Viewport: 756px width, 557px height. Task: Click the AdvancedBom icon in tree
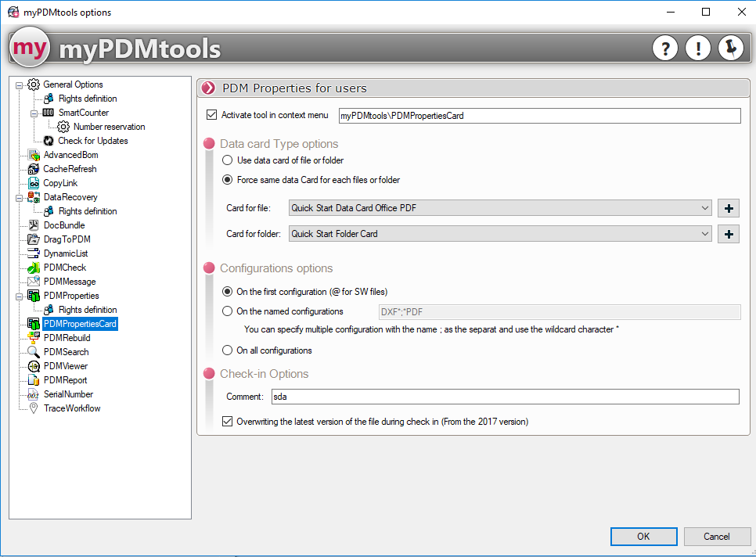[34, 155]
